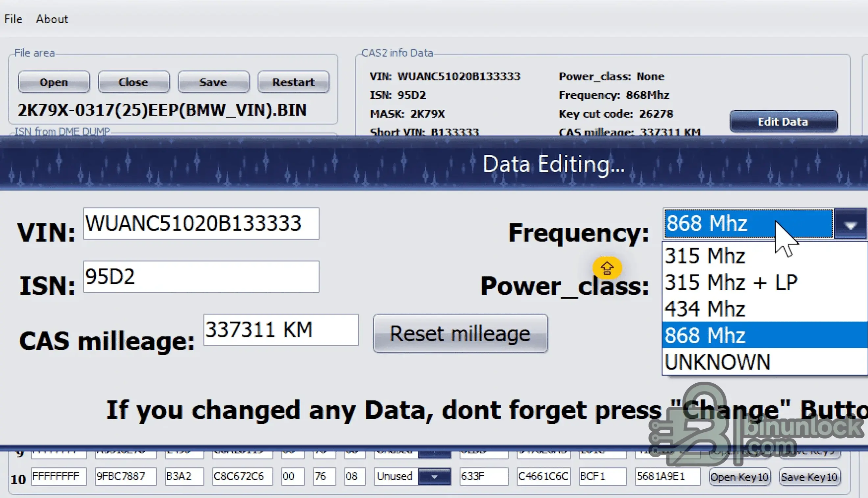Screen dimensions: 868x498
Task: Click the Restart button
Action: click(x=293, y=82)
